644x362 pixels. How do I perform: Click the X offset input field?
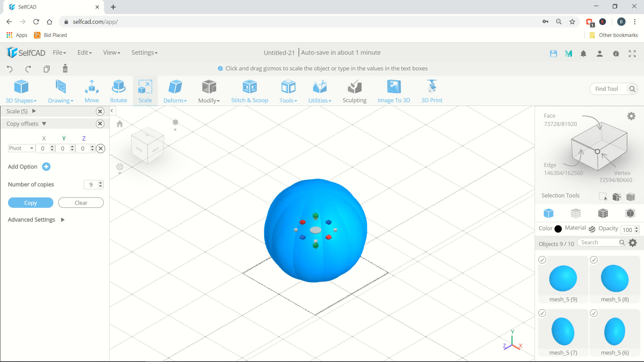point(43,148)
